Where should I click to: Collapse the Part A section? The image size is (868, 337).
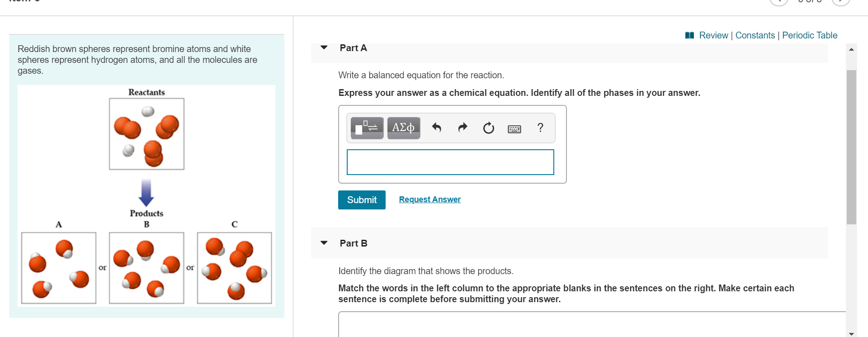324,47
